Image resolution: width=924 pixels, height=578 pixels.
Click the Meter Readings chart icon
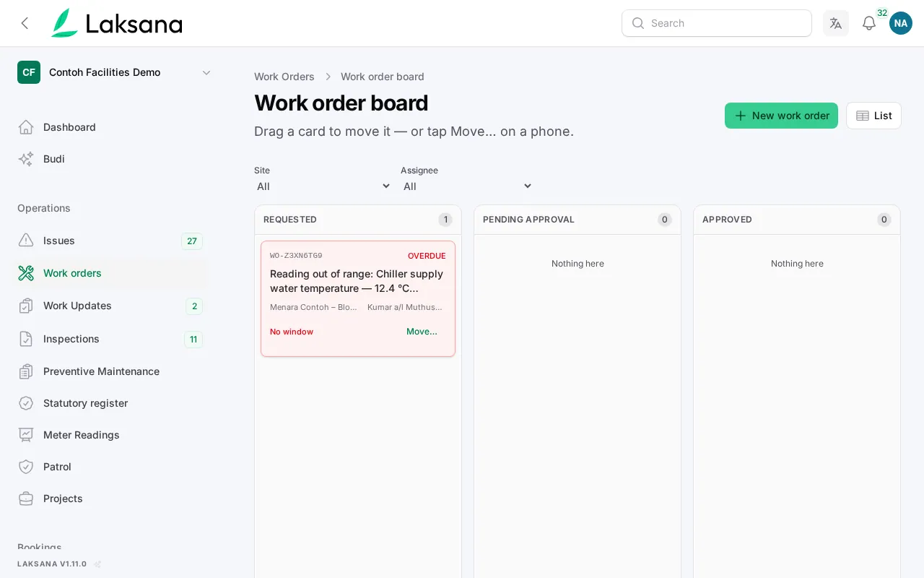[x=26, y=435]
